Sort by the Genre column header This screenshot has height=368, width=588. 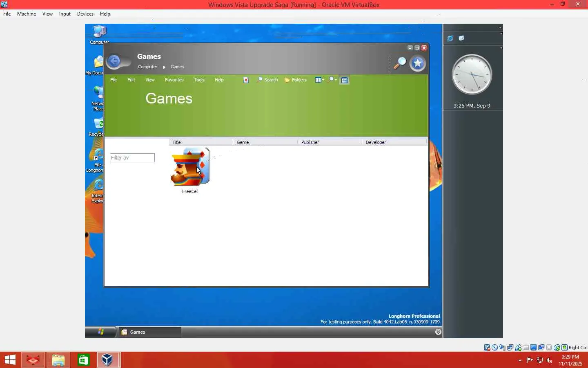coord(265,142)
